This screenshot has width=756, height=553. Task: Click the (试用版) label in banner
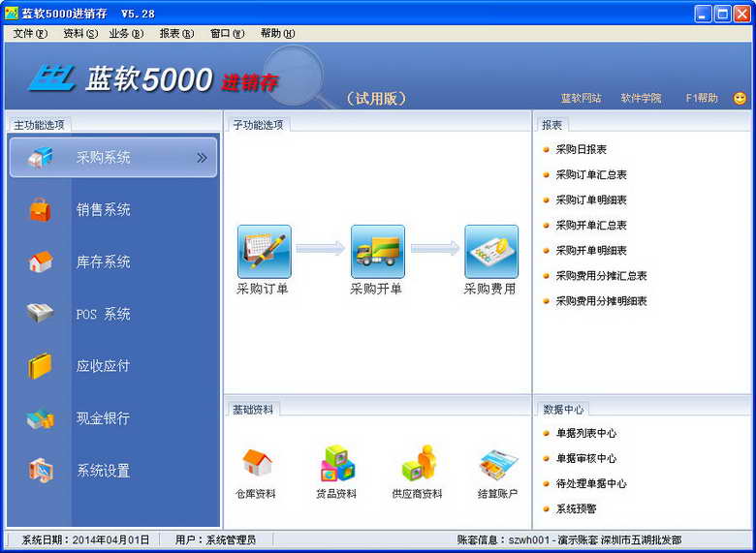pyautogui.click(x=377, y=99)
